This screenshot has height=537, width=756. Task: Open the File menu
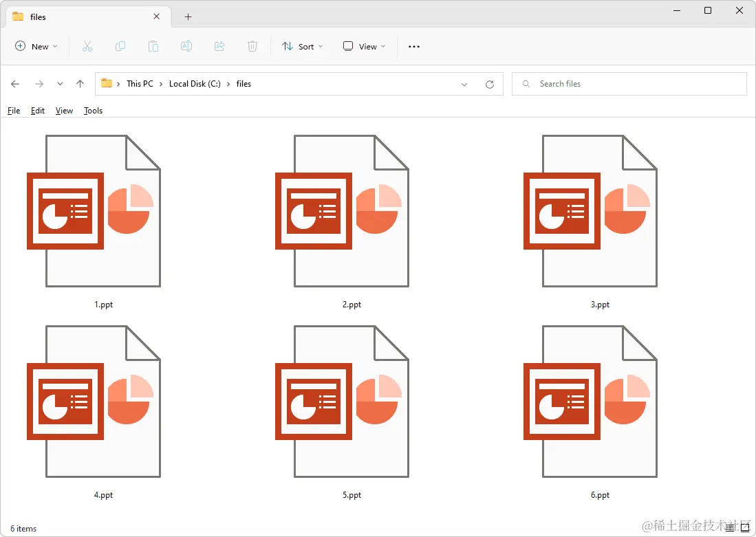pyautogui.click(x=14, y=111)
